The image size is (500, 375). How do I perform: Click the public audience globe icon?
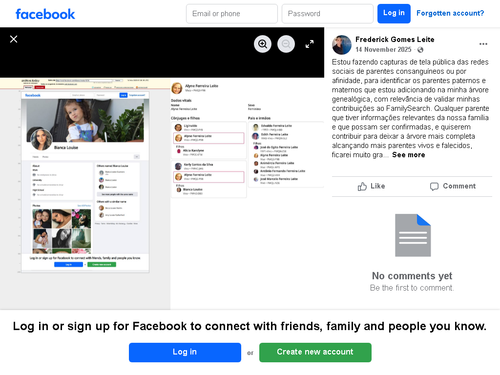pos(420,50)
